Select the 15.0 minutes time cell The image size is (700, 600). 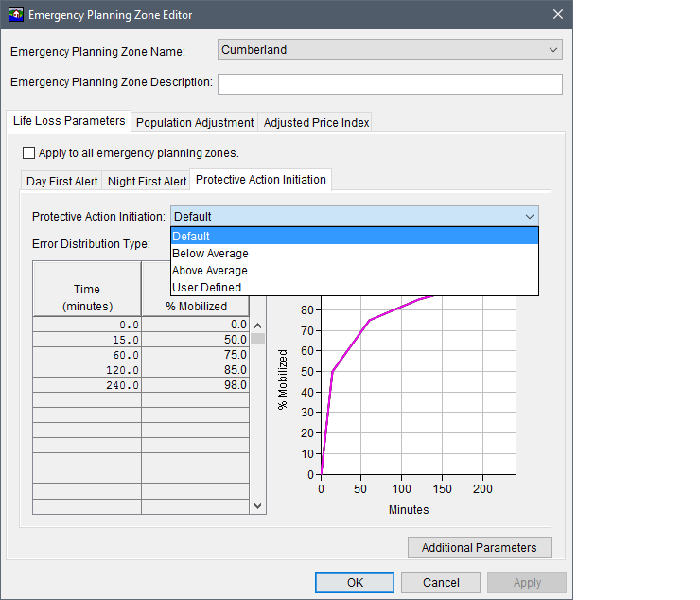pyautogui.click(x=87, y=340)
